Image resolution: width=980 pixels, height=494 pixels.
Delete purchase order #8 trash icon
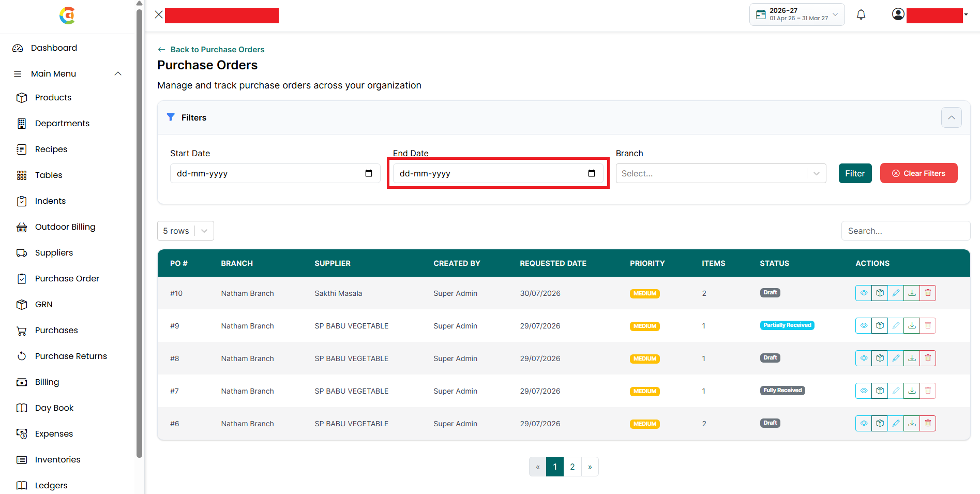click(928, 358)
